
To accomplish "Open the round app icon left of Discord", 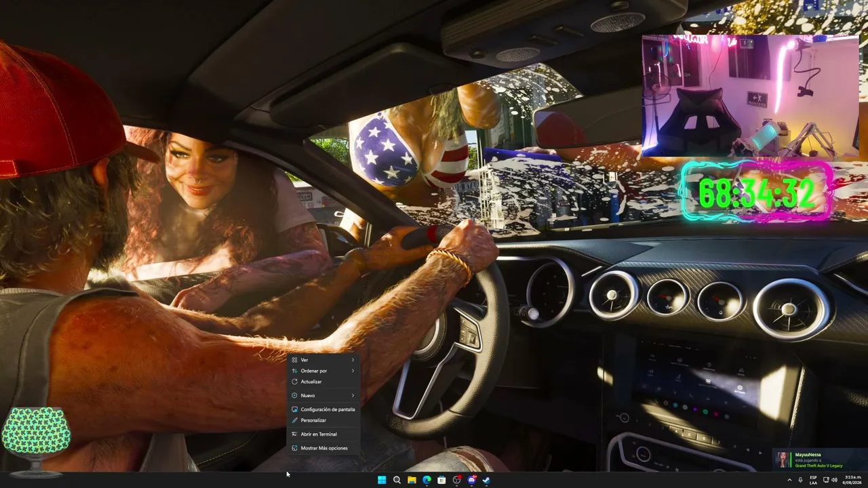I will (456, 480).
